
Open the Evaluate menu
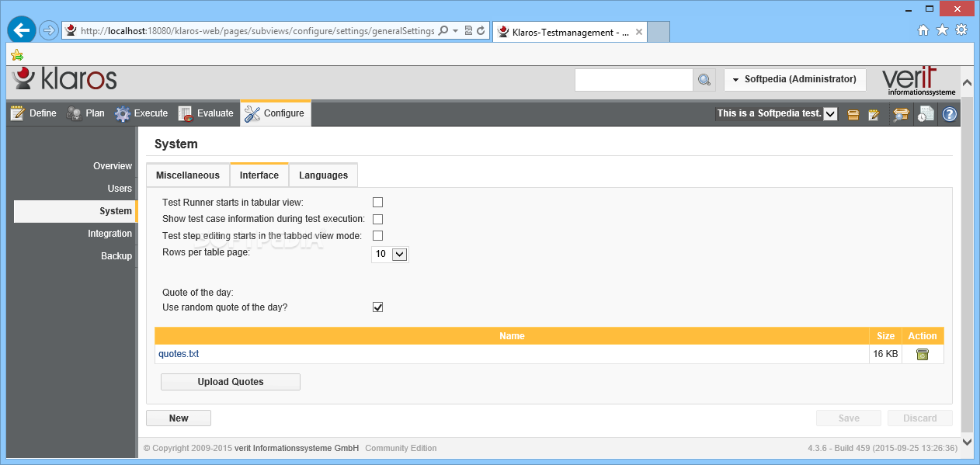[206, 113]
